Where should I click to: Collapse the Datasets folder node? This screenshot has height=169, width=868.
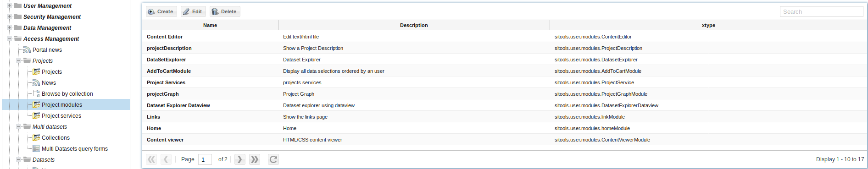[18, 159]
